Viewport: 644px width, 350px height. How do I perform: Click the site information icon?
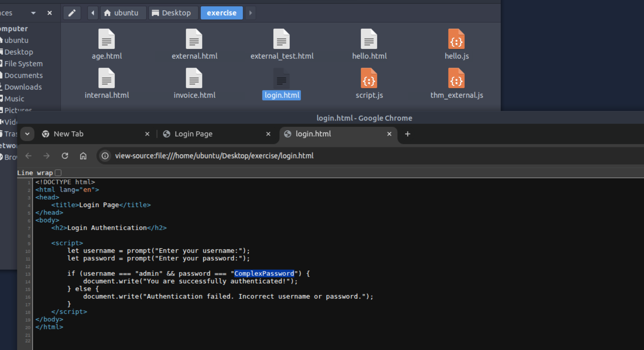point(105,156)
